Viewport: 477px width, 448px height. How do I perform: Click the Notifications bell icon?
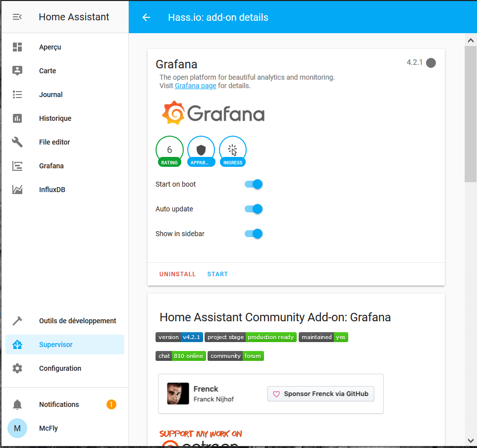point(17,404)
